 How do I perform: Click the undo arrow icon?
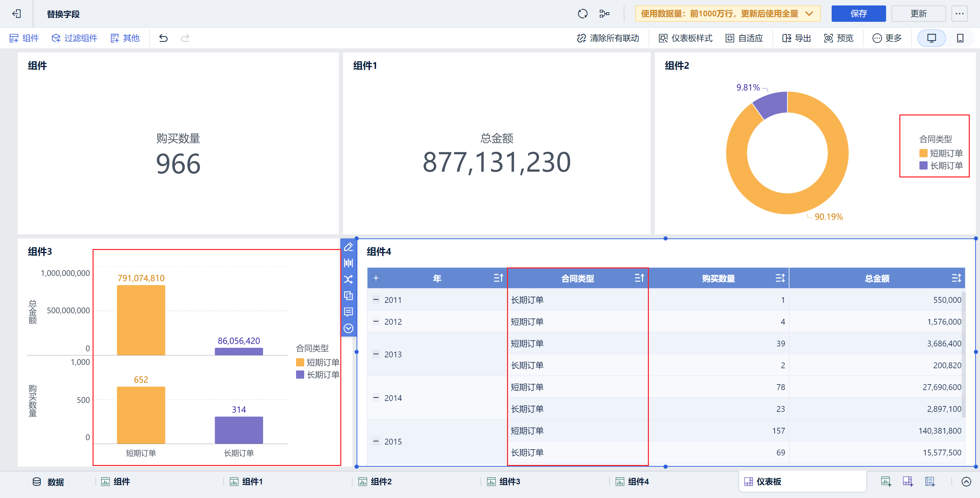click(163, 38)
